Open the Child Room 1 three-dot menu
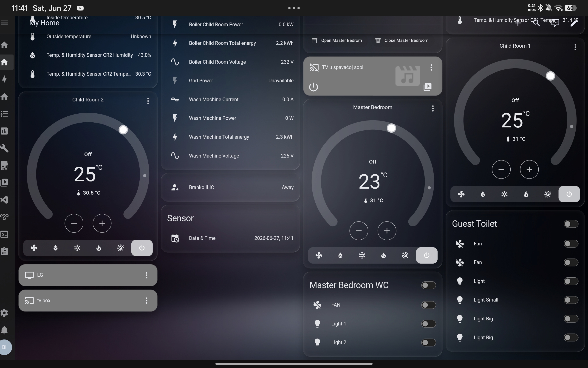The width and height of the screenshot is (588, 368). (575, 47)
